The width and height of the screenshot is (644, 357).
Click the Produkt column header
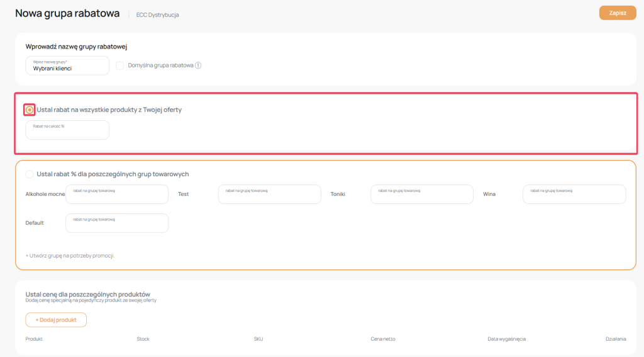pyautogui.click(x=34, y=339)
